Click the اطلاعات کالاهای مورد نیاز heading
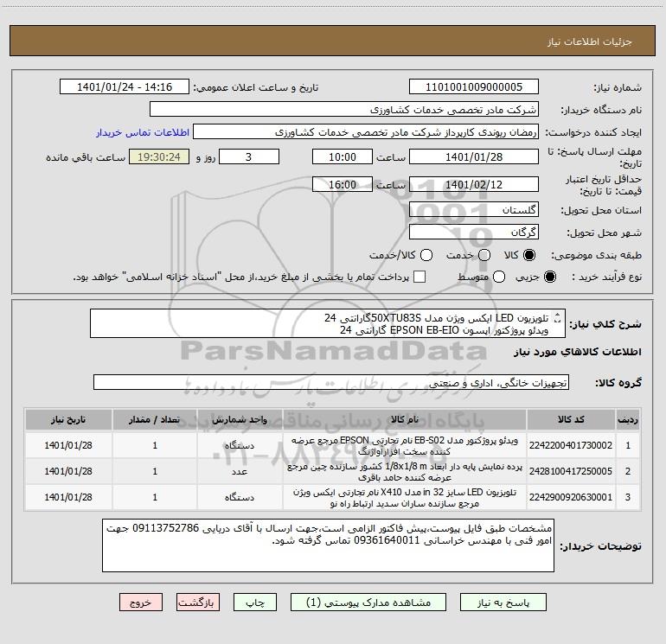This screenshot has height=644, width=666. (x=577, y=352)
